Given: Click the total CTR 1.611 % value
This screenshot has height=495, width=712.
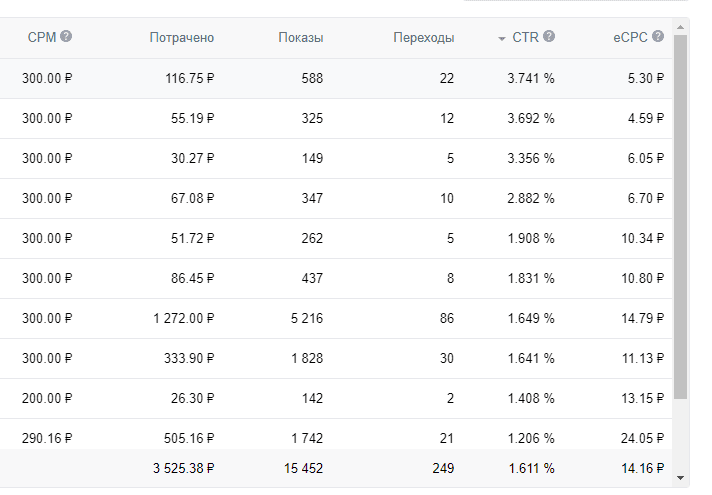Looking at the screenshot, I should 532,467.
